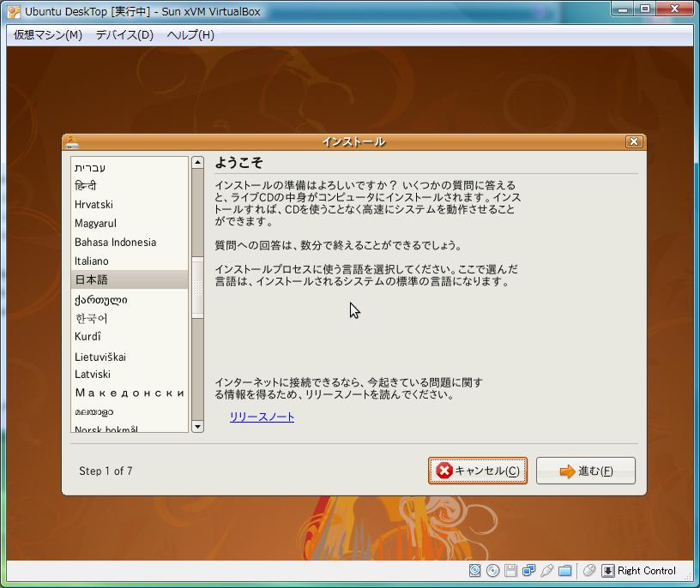
Task: Minimize the VirtualBox window
Action: click(x=623, y=9)
